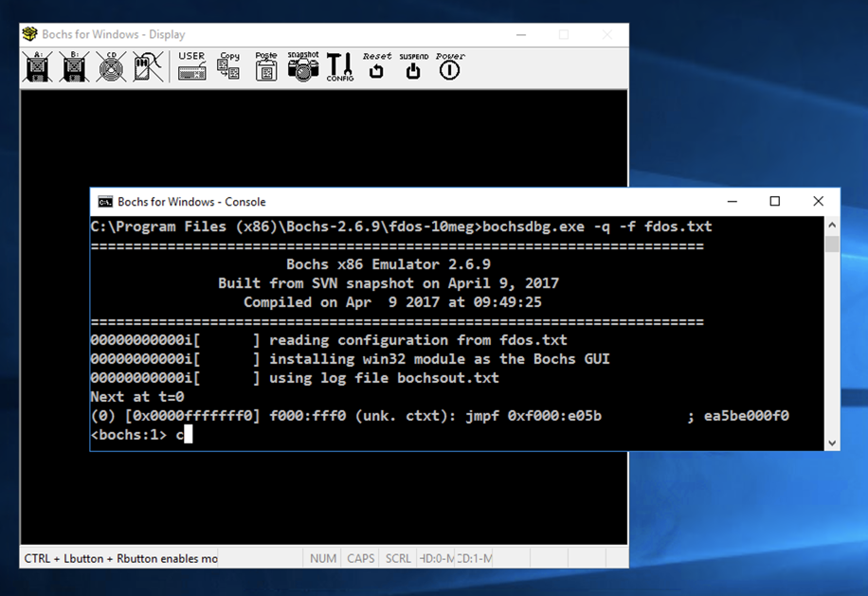Click the console scrollbar down arrow
This screenshot has width=868, height=596.
point(832,442)
